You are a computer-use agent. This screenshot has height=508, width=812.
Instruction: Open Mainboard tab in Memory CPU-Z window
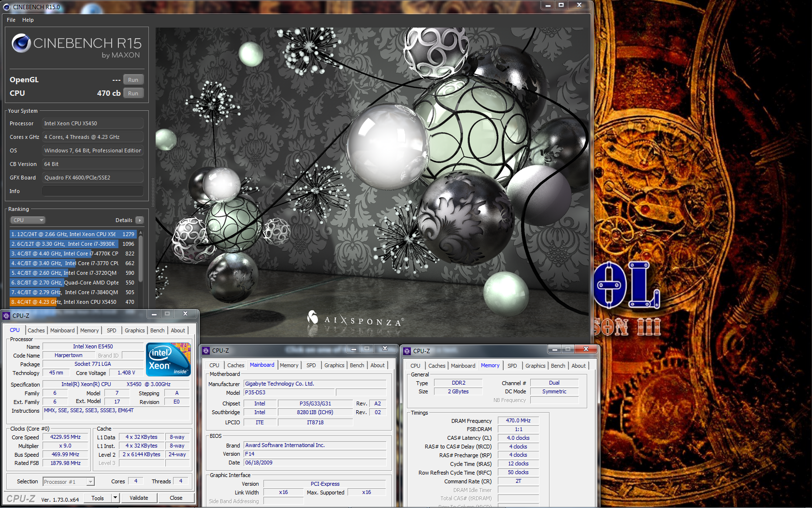(x=463, y=366)
